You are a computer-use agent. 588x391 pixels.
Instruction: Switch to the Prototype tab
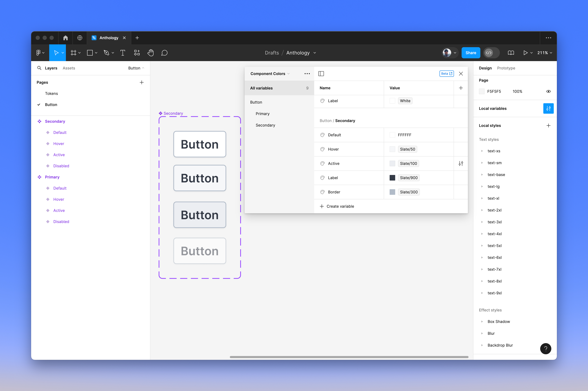506,68
